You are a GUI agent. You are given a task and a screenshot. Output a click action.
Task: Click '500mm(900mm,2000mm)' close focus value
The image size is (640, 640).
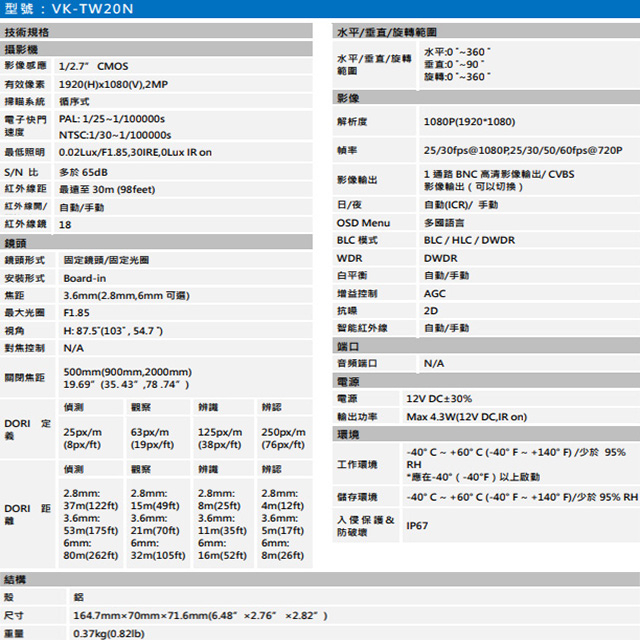pyautogui.click(x=127, y=372)
